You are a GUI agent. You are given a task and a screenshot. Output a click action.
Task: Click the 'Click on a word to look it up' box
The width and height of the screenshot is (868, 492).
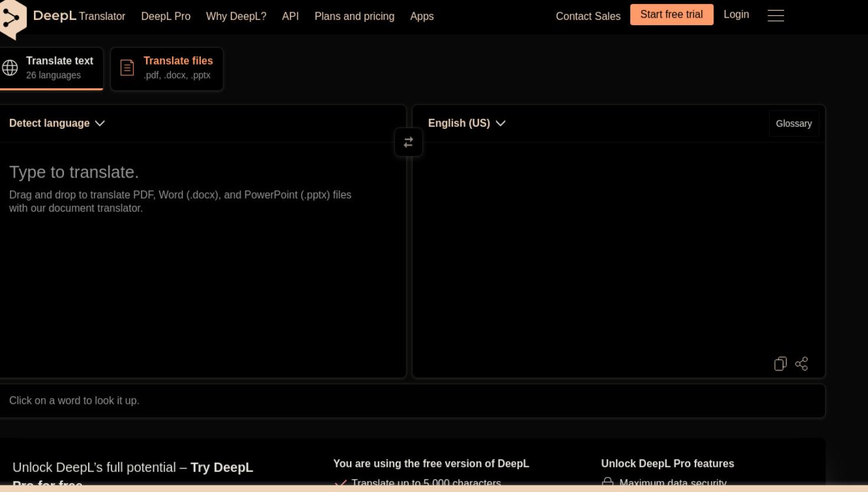click(x=412, y=401)
